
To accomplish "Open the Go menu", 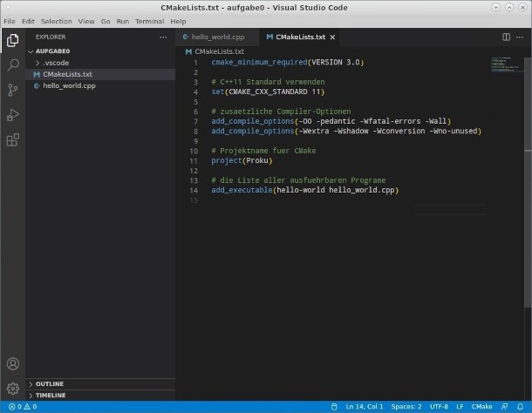I will tap(106, 22).
